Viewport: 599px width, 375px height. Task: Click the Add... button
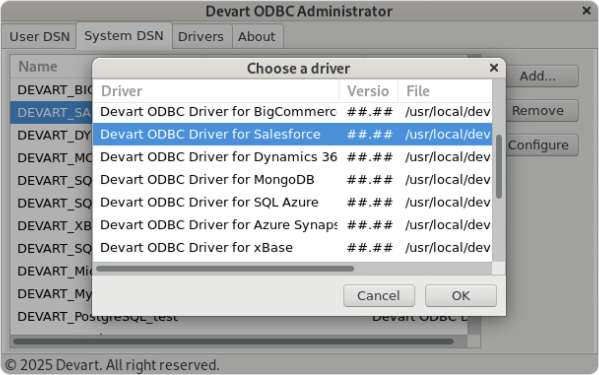point(537,76)
